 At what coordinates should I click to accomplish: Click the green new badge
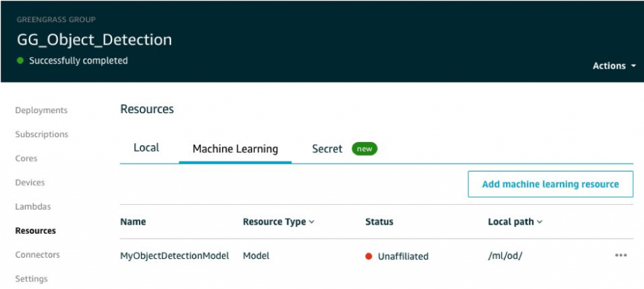pos(364,149)
